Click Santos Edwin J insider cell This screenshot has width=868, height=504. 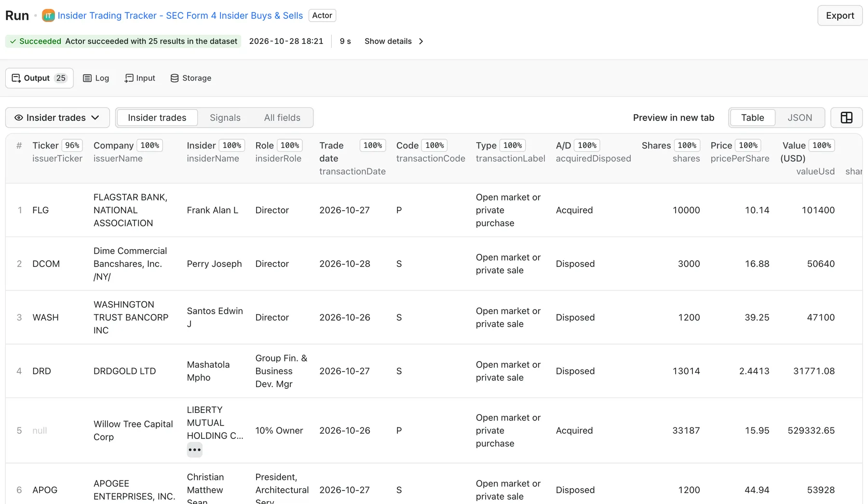click(x=215, y=318)
